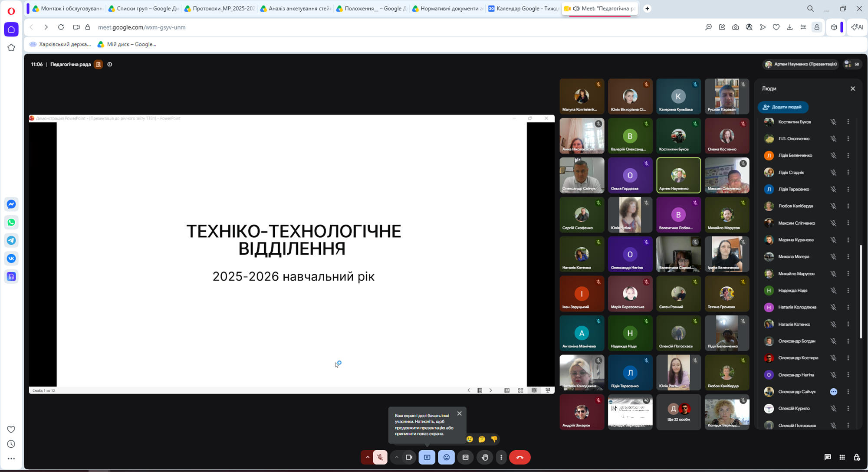Open the emoji reactions button

446,457
